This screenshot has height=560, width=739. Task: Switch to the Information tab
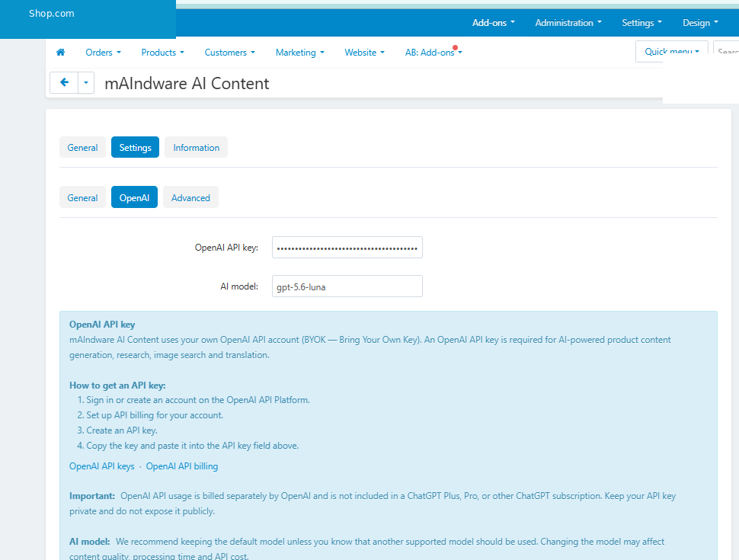196,148
